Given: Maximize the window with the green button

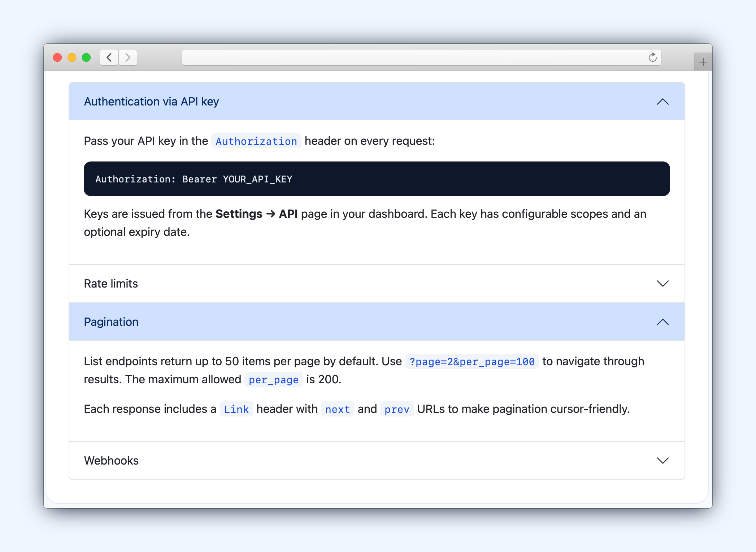Looking at the screenshot, I should click(86, 57).
